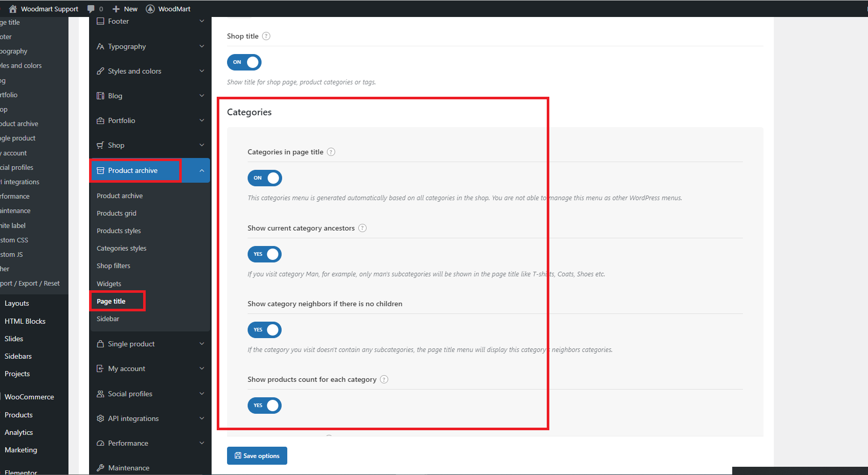Toggle Categories in page title switch
The image size is (868, 475).
coord(265,178)
